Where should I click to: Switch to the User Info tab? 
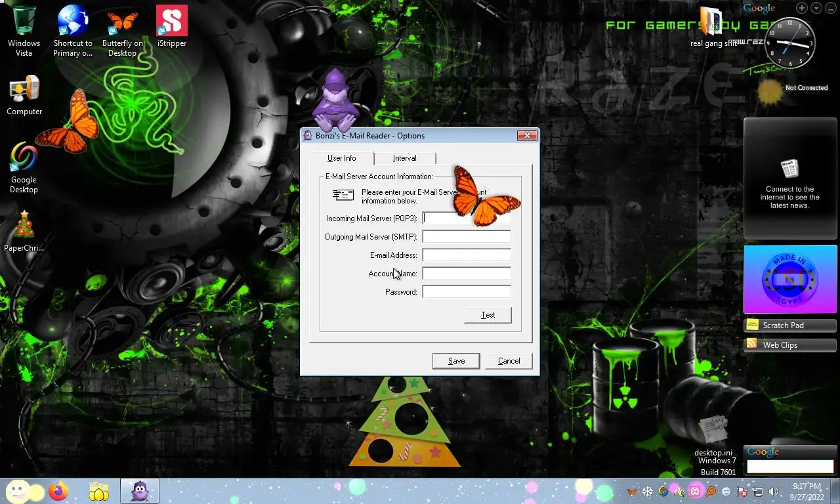[x=341, y=158]
